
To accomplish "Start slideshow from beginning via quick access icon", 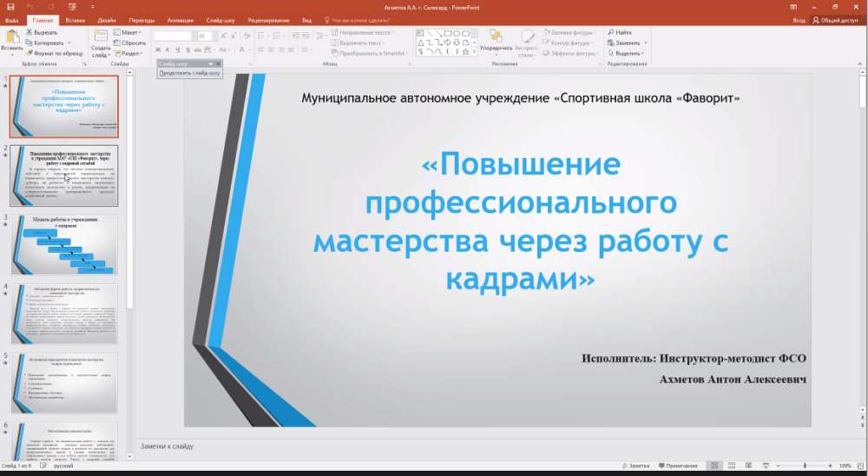I will 73,7.
